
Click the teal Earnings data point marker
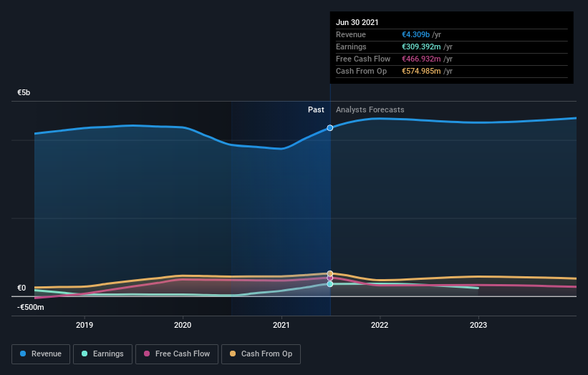330,284
